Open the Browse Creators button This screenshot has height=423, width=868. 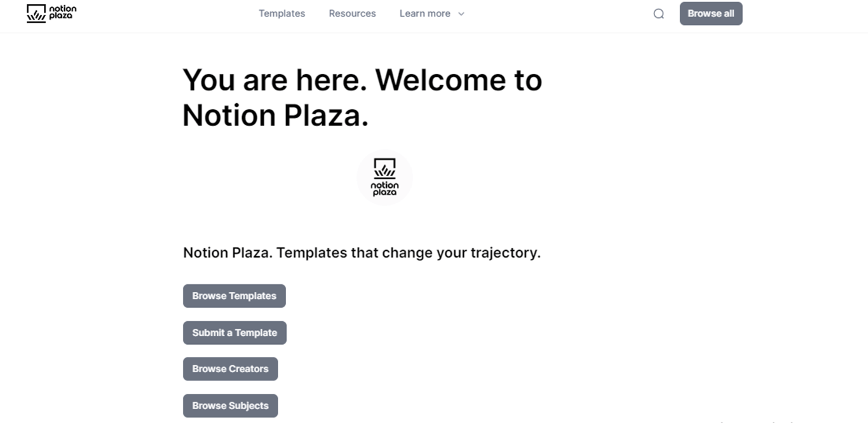230,369
